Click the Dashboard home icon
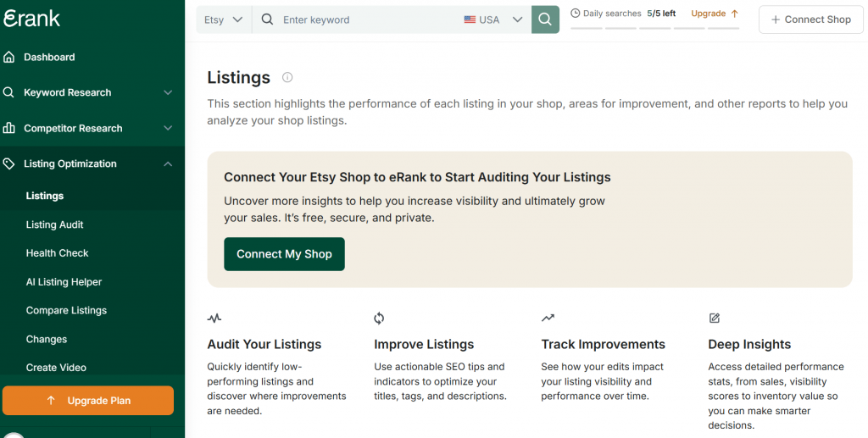Screen dimensions: 868x438 (x=8, y=57)
